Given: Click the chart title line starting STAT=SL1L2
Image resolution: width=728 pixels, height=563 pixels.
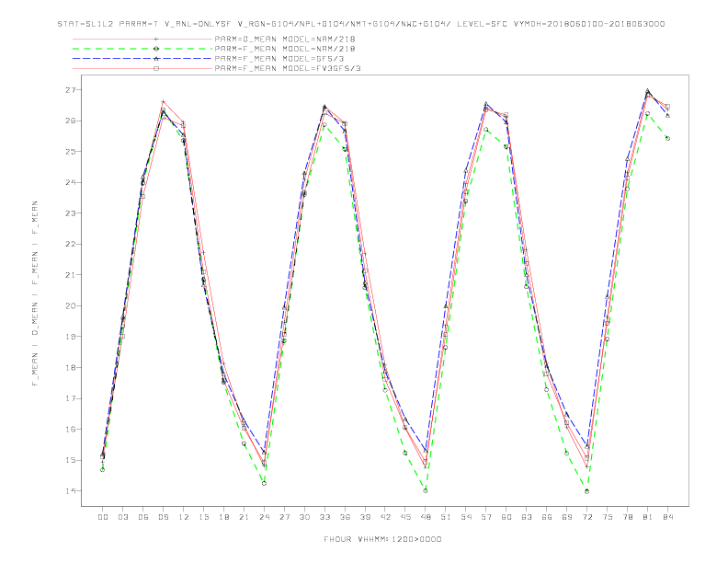Looking at the screenshot, I should (360, 24).
